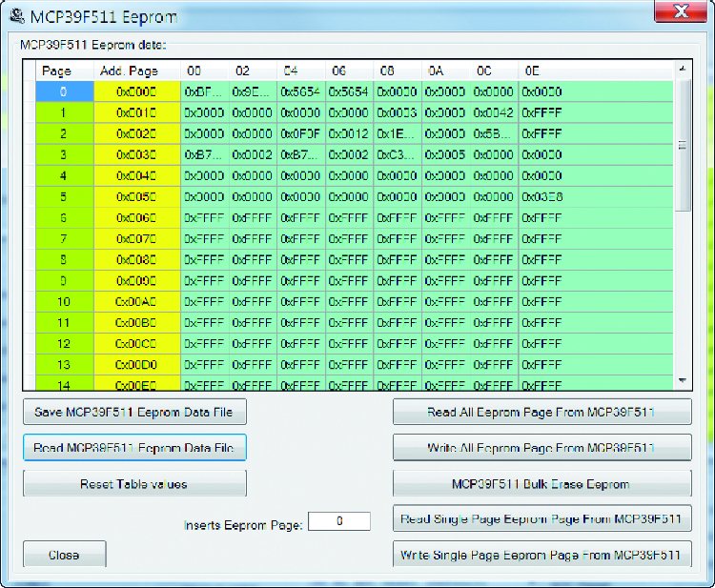Select page 2 cell in Page column
The image size is (715, 588).
65,133
